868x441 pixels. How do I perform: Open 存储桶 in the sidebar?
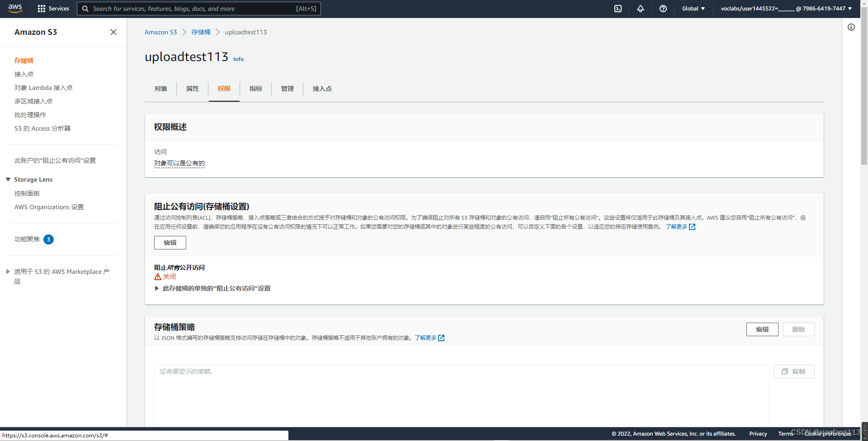click(24, 61)
